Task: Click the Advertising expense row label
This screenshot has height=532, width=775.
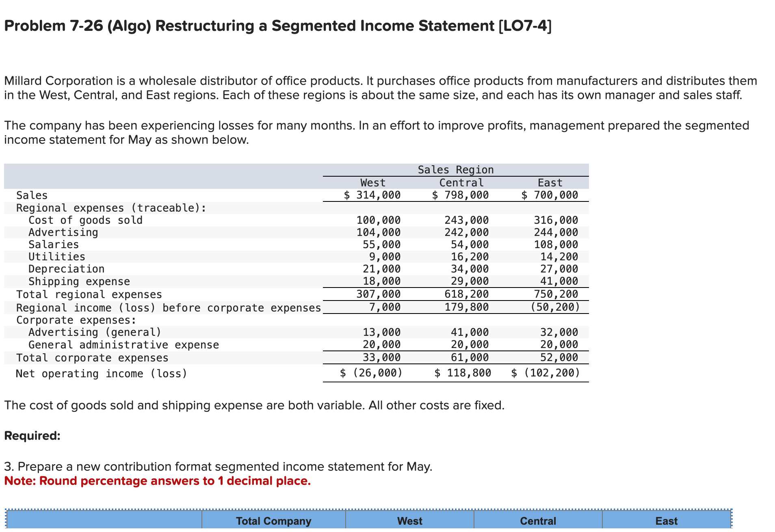Action: 63,232
